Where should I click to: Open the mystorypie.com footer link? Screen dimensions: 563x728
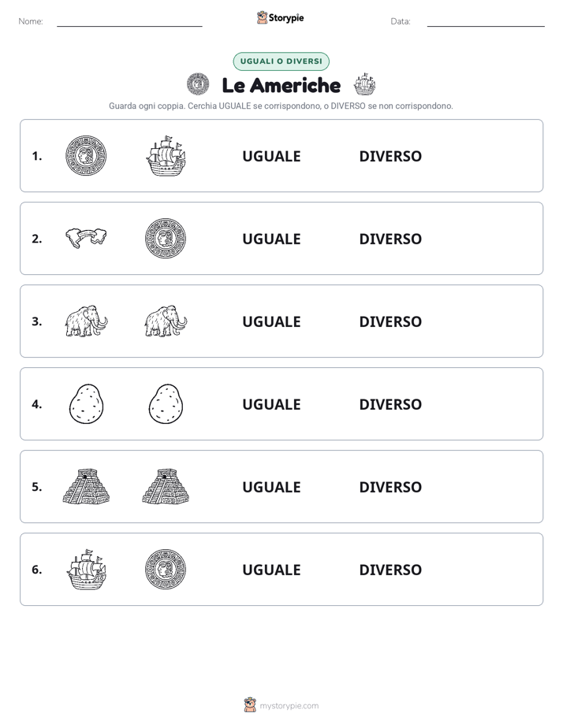tap(289, 706)
